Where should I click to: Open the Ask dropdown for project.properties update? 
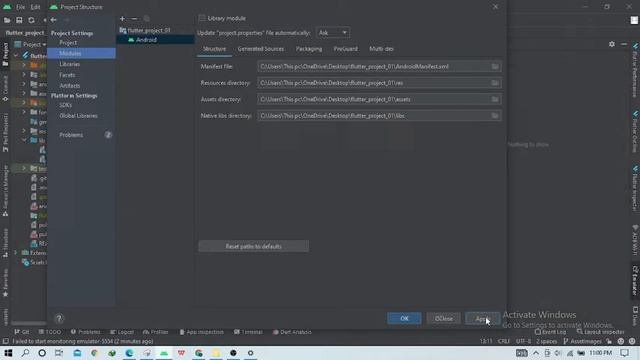point(333,33)
